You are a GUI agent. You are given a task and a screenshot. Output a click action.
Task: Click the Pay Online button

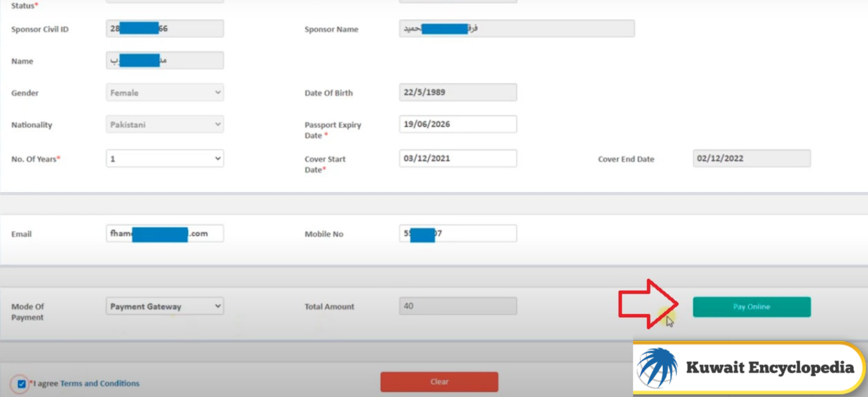tap(752, 307)
